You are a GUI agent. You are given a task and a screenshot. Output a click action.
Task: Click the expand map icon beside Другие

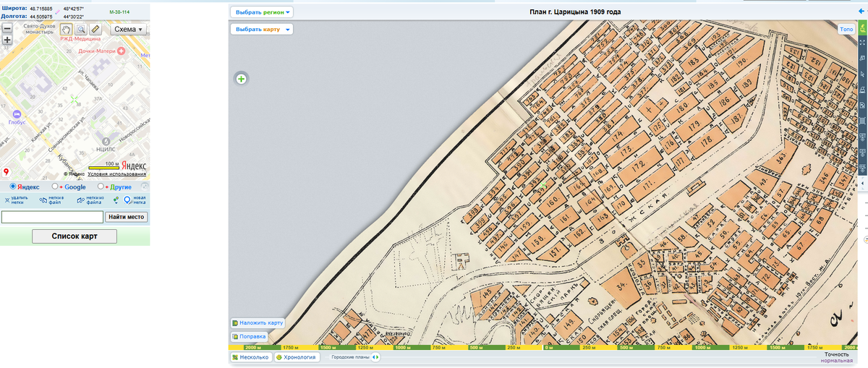(x=144, y=187)
